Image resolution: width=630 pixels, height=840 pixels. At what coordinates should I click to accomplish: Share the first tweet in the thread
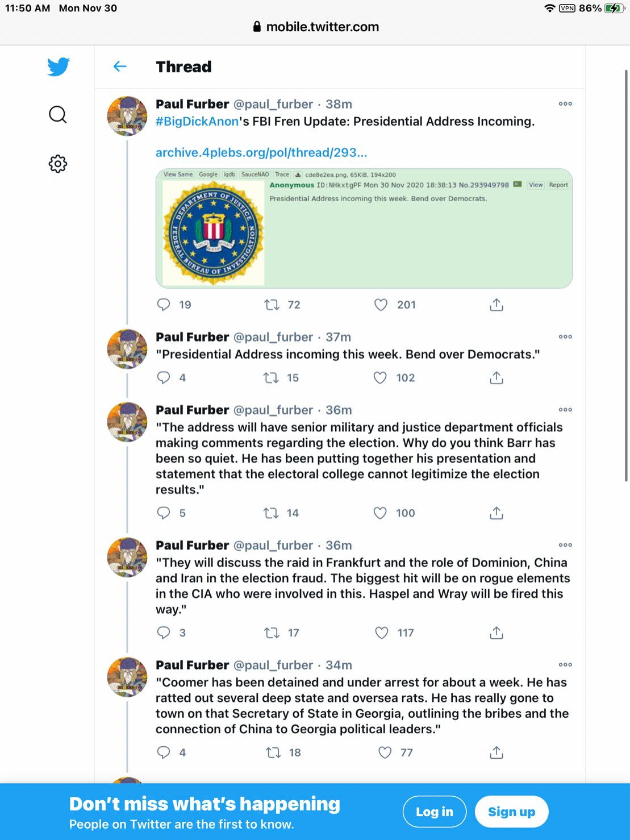coord(497,305)
